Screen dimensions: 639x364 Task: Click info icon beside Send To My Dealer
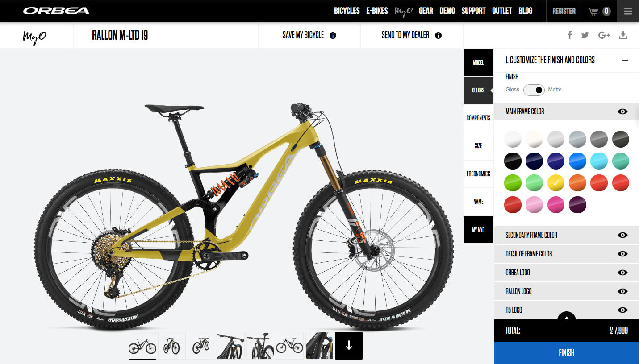click(x=438, y=36)
